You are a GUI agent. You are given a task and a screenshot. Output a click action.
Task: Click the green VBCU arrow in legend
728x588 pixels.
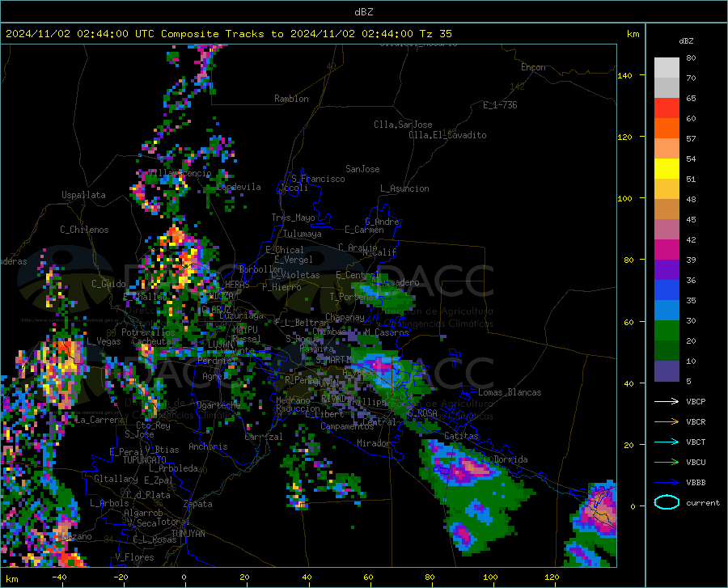(x=667, y=463)
